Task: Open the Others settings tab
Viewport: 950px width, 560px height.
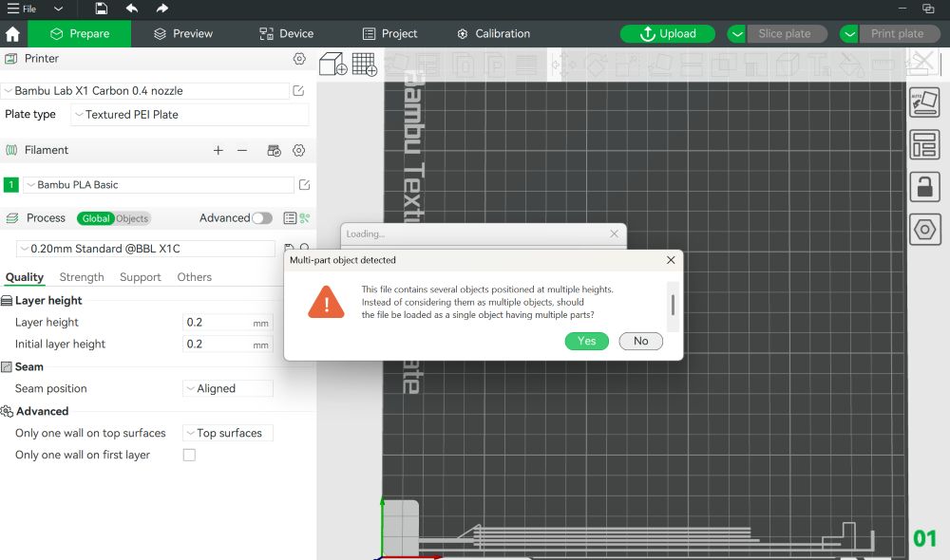Action: point(195,277)
